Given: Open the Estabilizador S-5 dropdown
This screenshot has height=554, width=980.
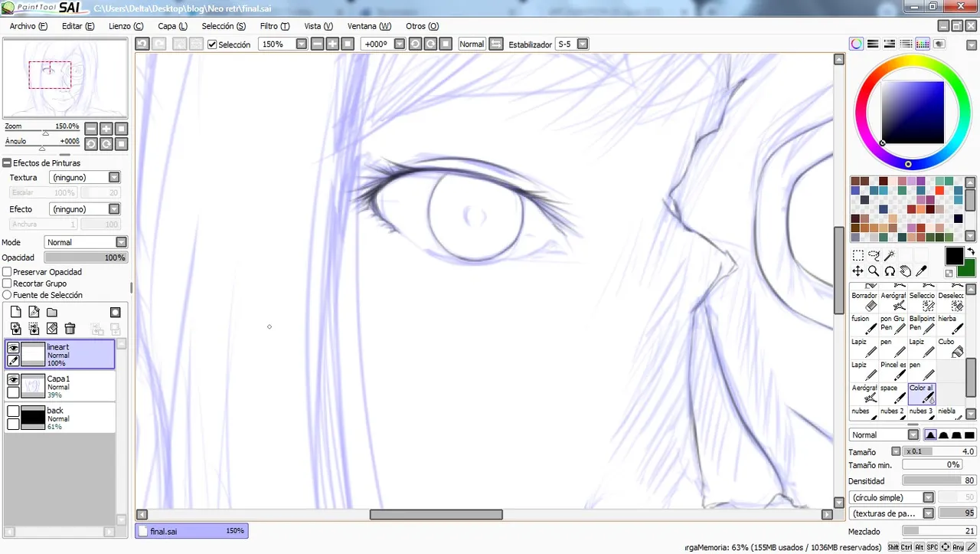Looking at the screenshot, I should pyautogui.click(x=583, y=44).
